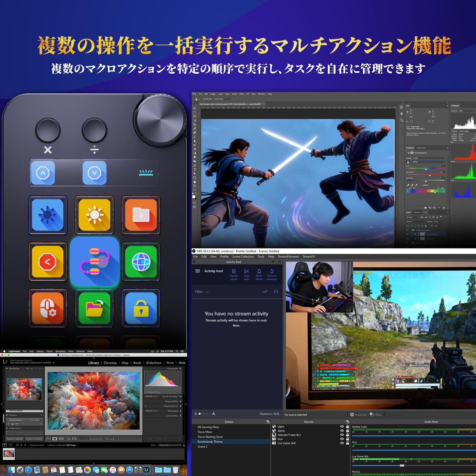Select the Clone Stamp tool in Photoshop
The width and height of the screenshot is (476, 476).
point(195,141)
